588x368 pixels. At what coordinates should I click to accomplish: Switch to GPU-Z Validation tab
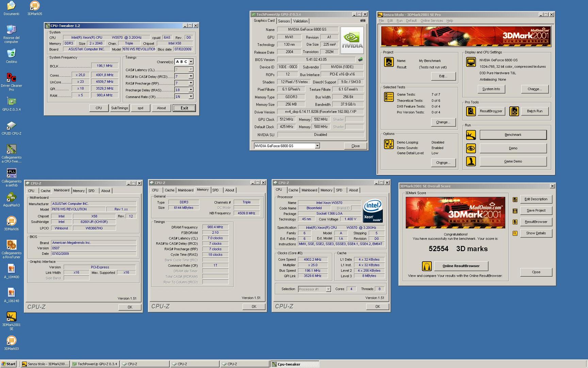click(x=300, y=21)
